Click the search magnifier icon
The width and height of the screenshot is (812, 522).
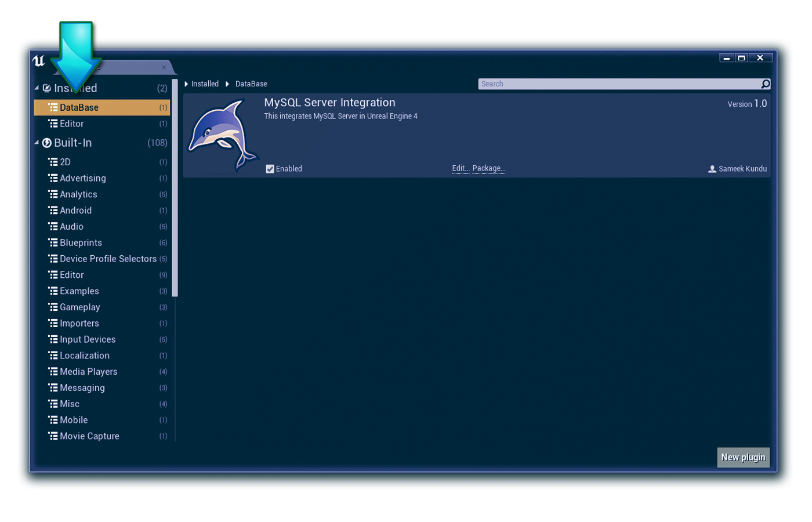pos(766,84)
